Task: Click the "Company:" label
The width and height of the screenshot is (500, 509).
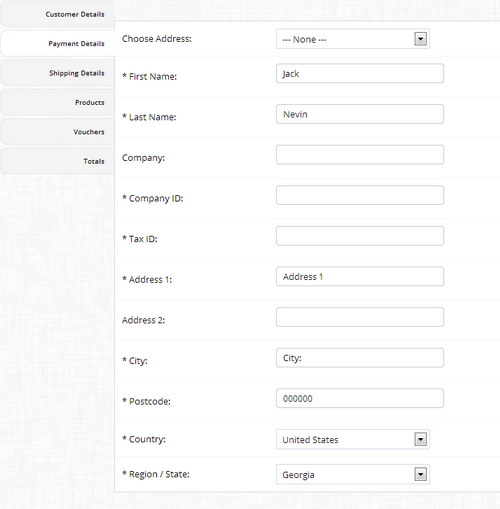Action: pos(143,158)
